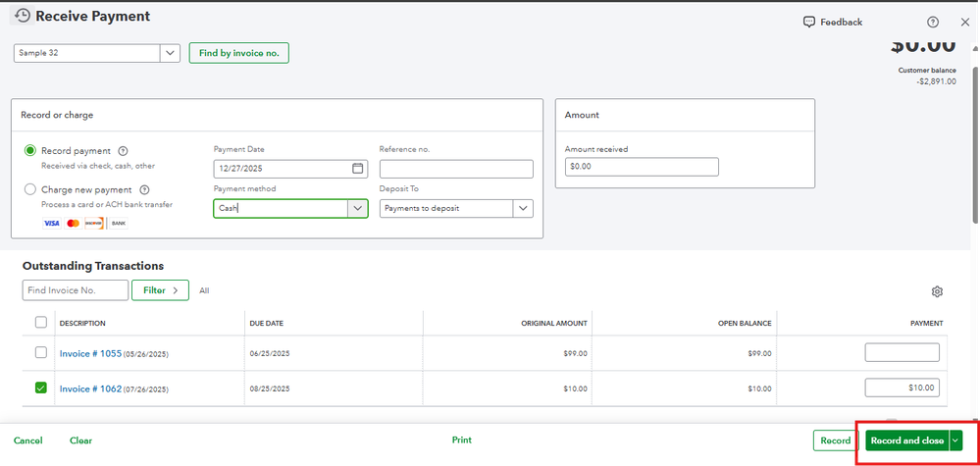Click the Record button
The height and width of the screenshot is (466, 980).
(x=836, y=440)
